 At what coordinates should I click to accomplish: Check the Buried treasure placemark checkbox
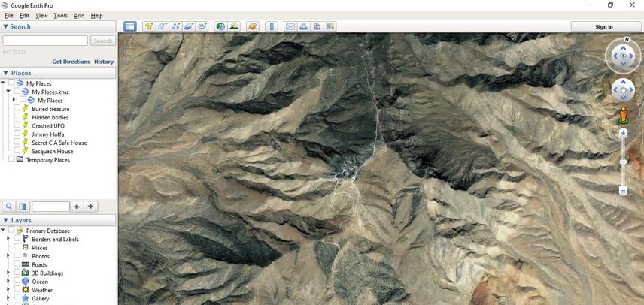click(17, 109)
